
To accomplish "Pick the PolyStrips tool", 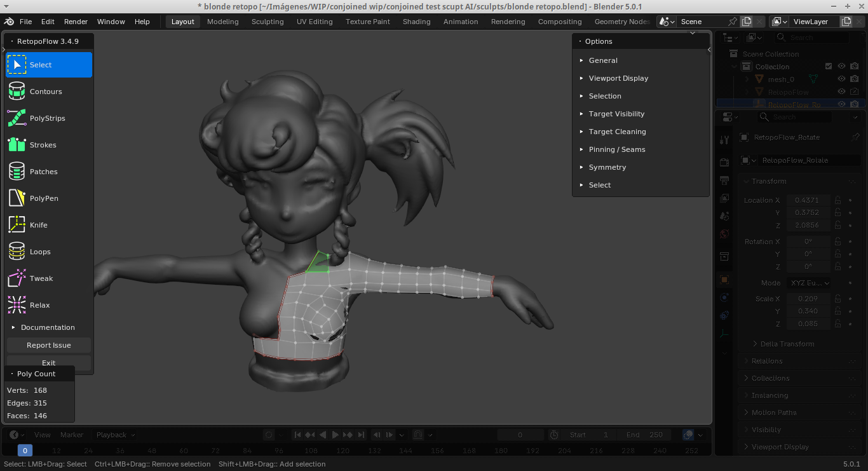I will click(x=49, y=118).
